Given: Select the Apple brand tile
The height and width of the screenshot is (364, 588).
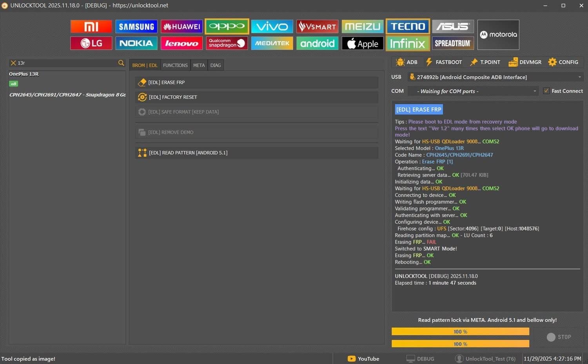Looking at the screenshot, I should (363, 43).
